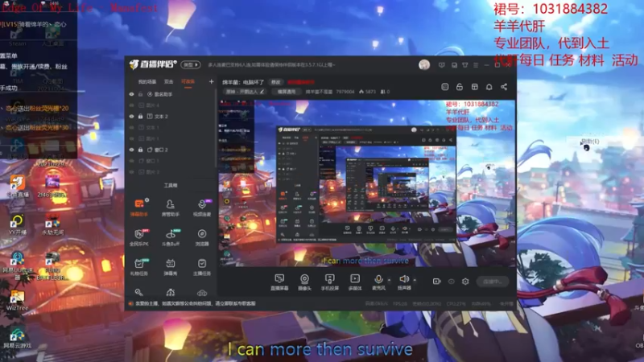The image size is (644, 362).
Task: Hide the 窗口 2 source
Action: (131, 150)
